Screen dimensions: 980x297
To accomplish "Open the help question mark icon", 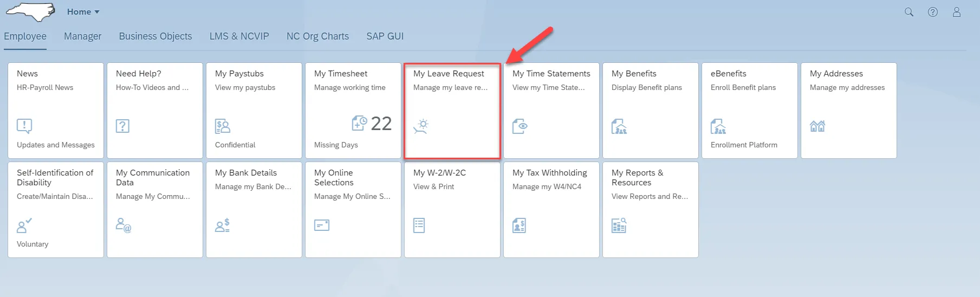I will click(x=933, y=12).
